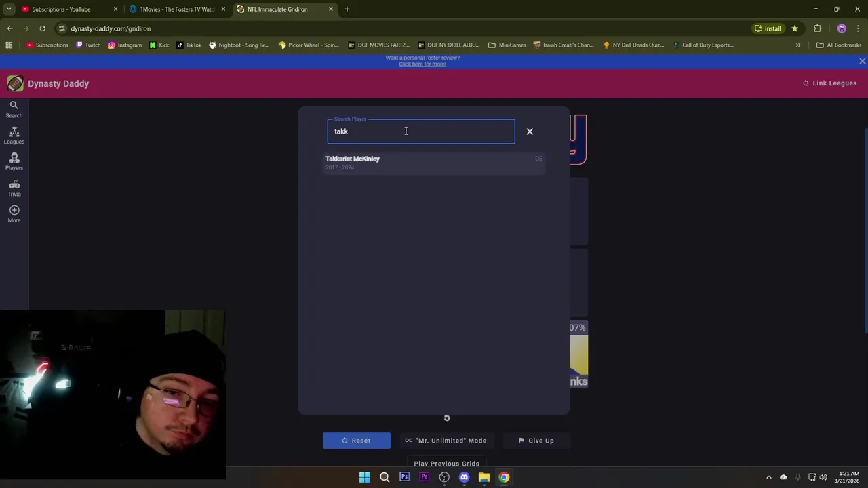The image size is (868, 488).
Task: Open the Picker Wheel bookmark
Action: click(309, 45)
